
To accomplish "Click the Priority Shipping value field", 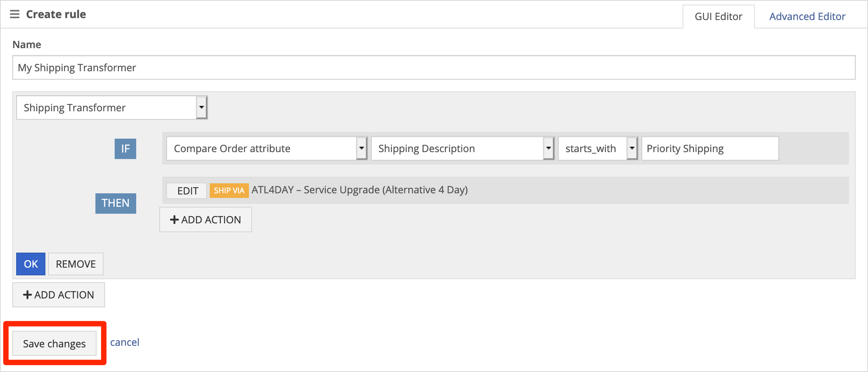I will tap(710, 148).
